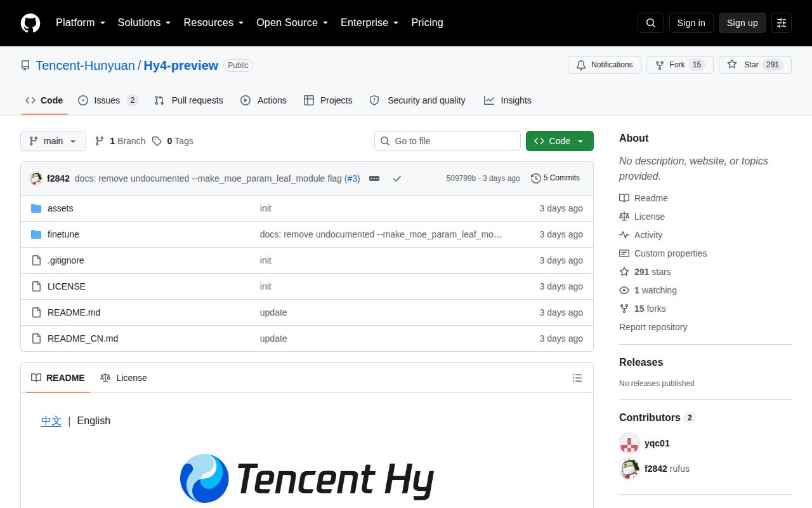The image size is (812, 508).
Task: View 291 stars link
Action: pos(645,272)
